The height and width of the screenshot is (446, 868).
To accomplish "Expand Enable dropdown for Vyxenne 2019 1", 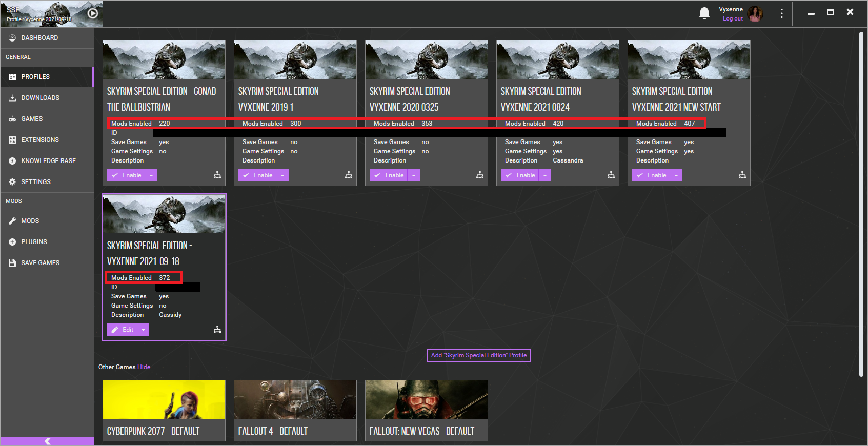I will click(282, 175).
